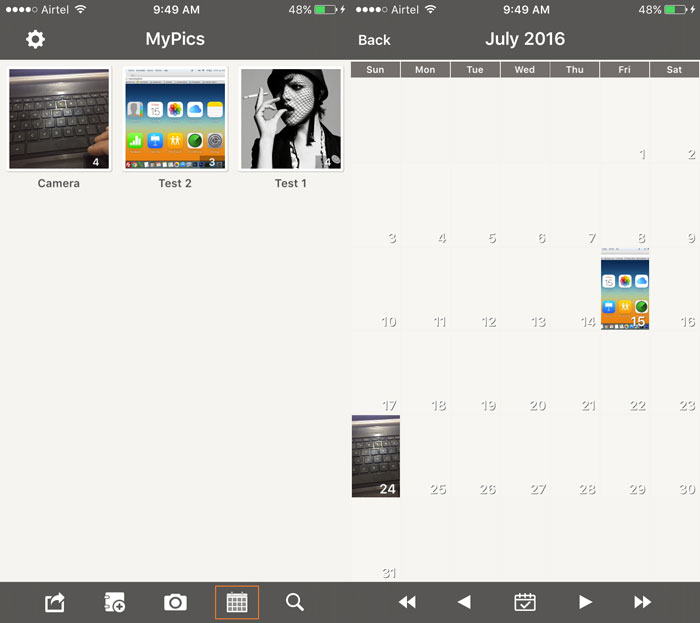700x623 pixels.
Task: Tap the photo on July 15
Action: click(x=625, y=291)
